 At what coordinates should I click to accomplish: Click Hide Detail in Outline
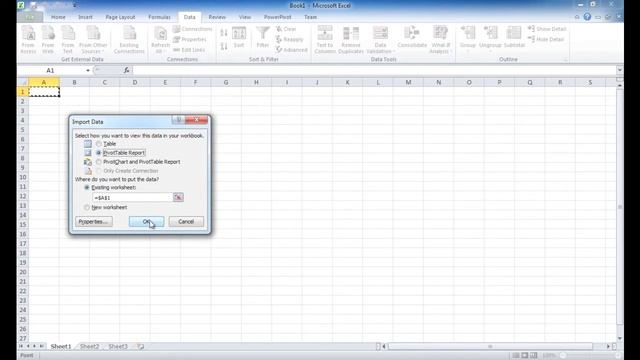coord(546,40)
